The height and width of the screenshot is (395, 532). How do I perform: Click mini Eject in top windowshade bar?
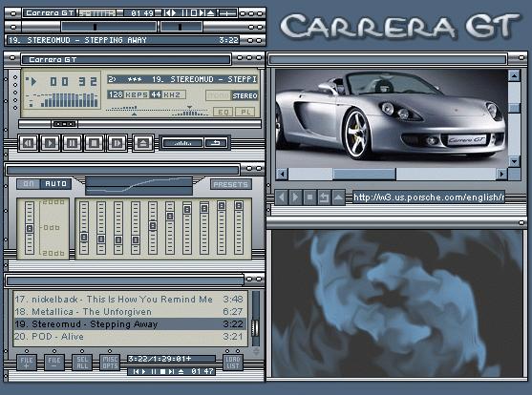coord(211,13)
